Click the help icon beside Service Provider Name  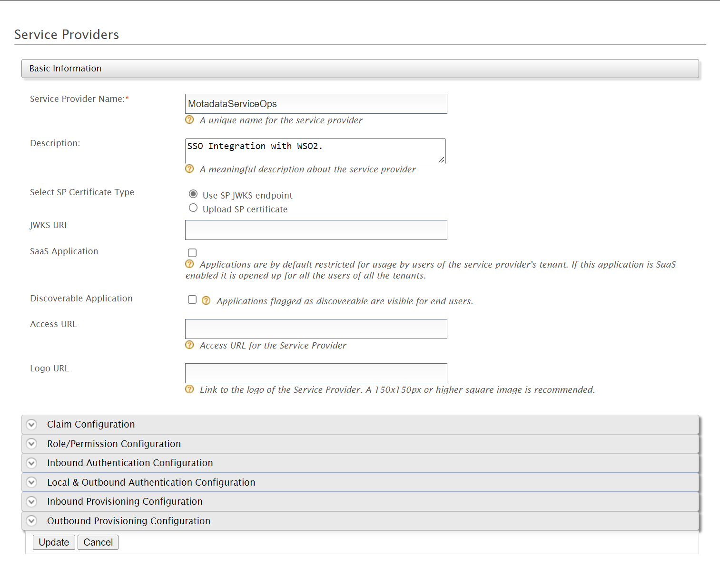tap(189, 120)
